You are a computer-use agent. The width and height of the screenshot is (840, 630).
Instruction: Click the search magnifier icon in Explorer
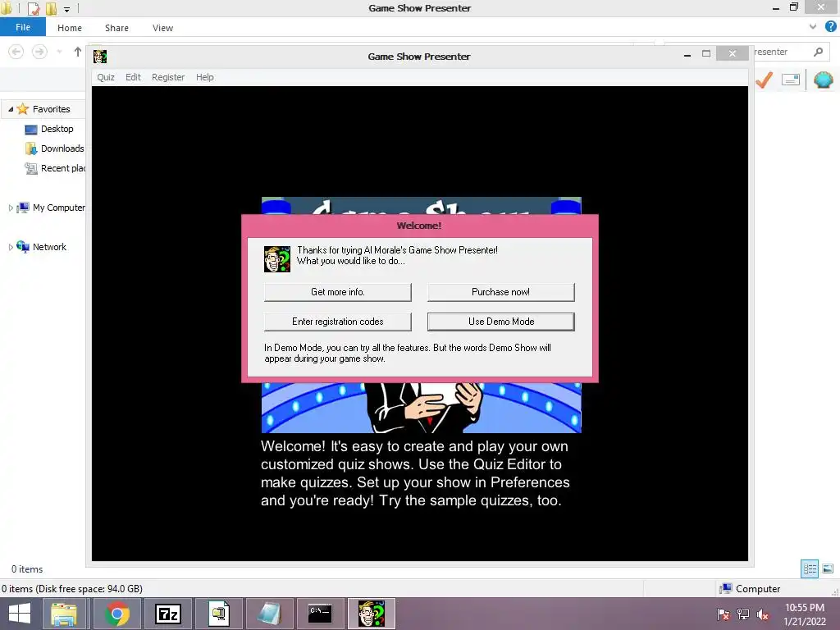[x=818, y=52]
